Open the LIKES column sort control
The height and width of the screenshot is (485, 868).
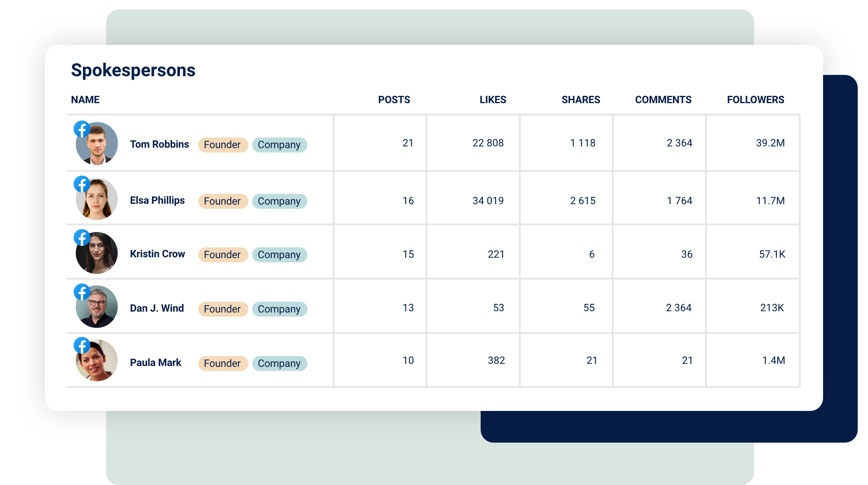493,100
